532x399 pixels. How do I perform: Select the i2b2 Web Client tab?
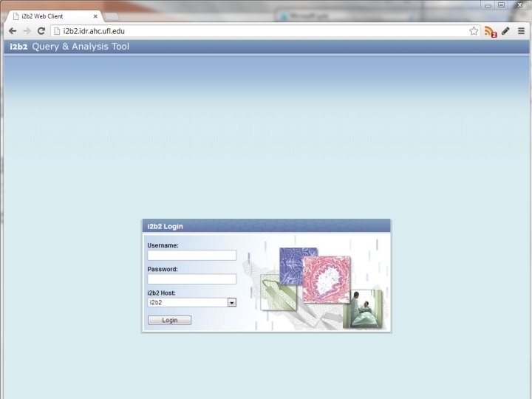[54, 16]
